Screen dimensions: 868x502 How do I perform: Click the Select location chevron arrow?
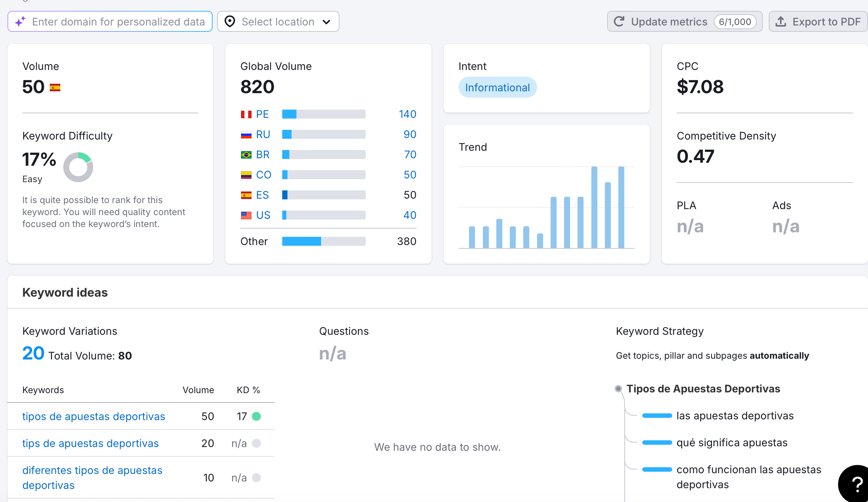(326, 22)
